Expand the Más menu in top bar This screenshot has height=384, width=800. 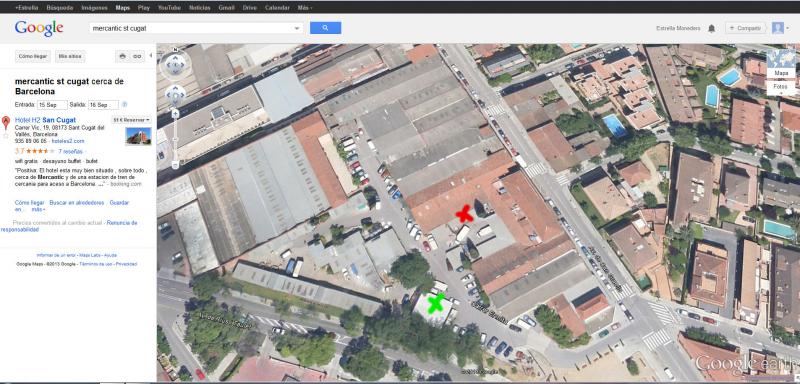[x=305, y=8]
